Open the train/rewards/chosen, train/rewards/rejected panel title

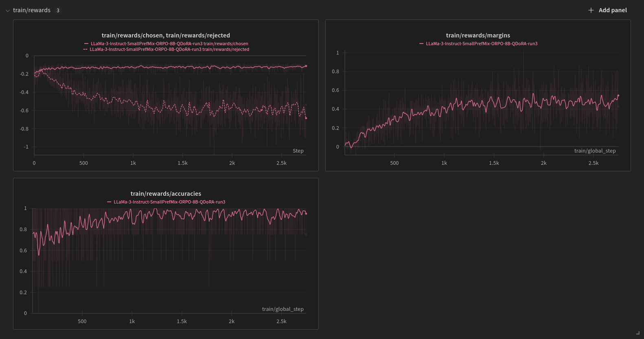point(166,35)
